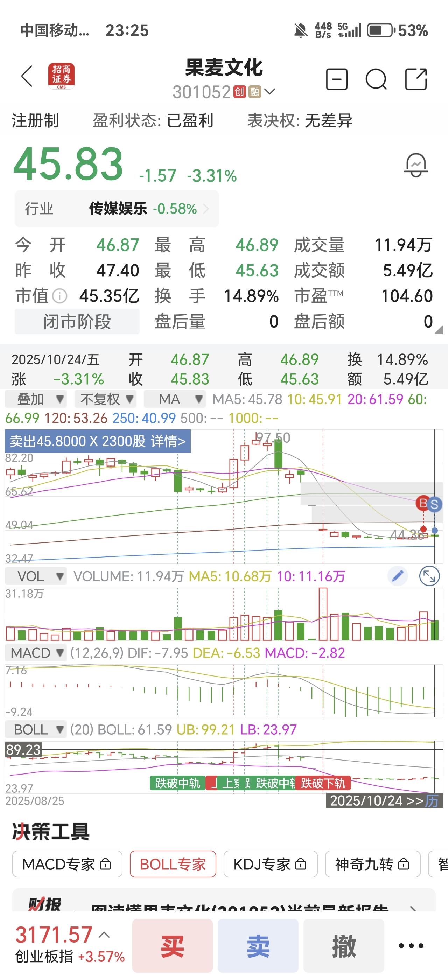This screenshot has width=448, height=980.
Task: Open the BOLL indicator dropdown
Action: [x=36, y=730]
